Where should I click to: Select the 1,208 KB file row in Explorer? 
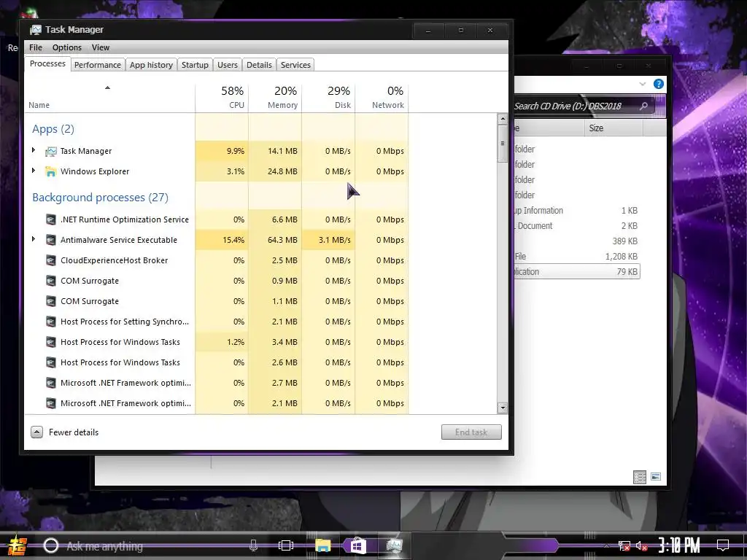576,257
